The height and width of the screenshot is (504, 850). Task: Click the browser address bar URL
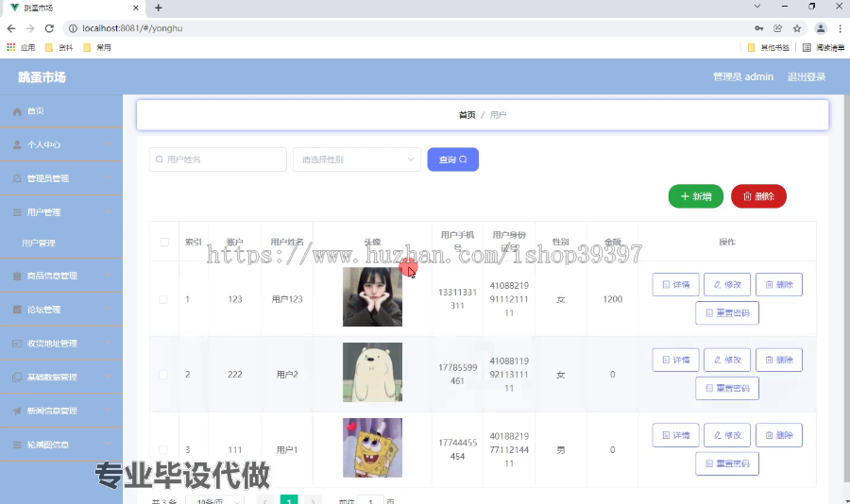coord(132,28)
